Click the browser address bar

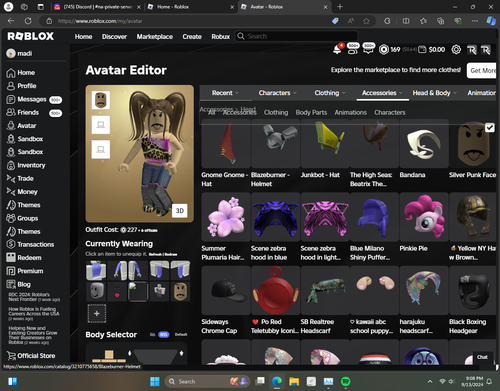point(187,21)
